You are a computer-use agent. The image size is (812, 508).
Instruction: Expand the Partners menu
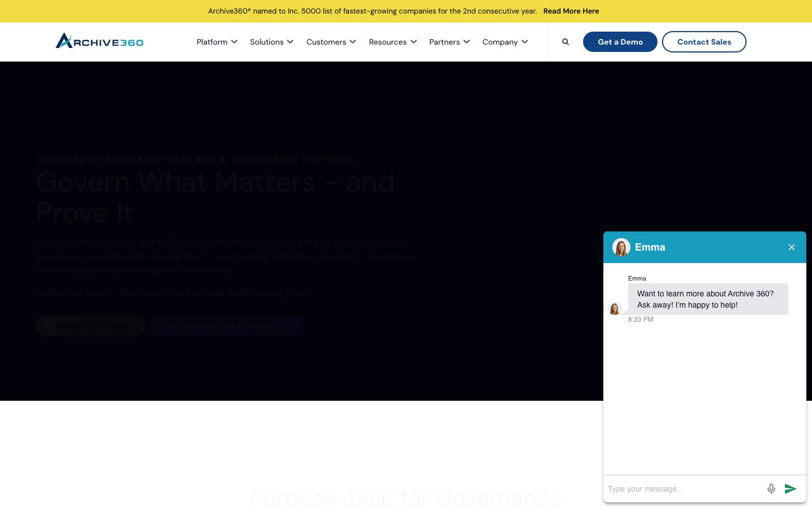[x=449, y=42]
